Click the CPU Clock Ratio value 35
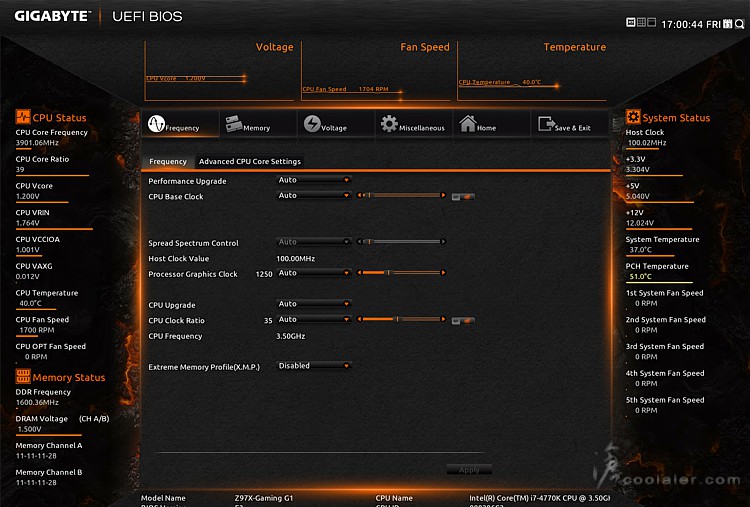This screenshot has width=750, height=507. (x=268, y=320)
